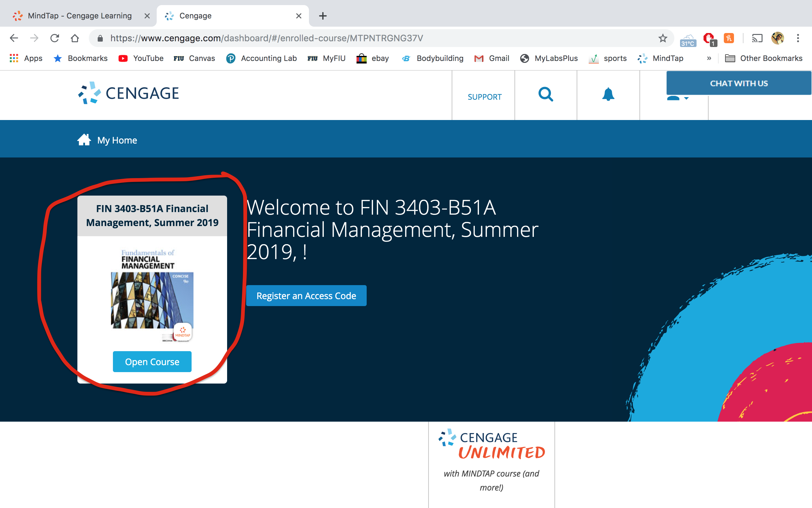Expand the user account dropdown
812x508 pixels.
[678, 98]
